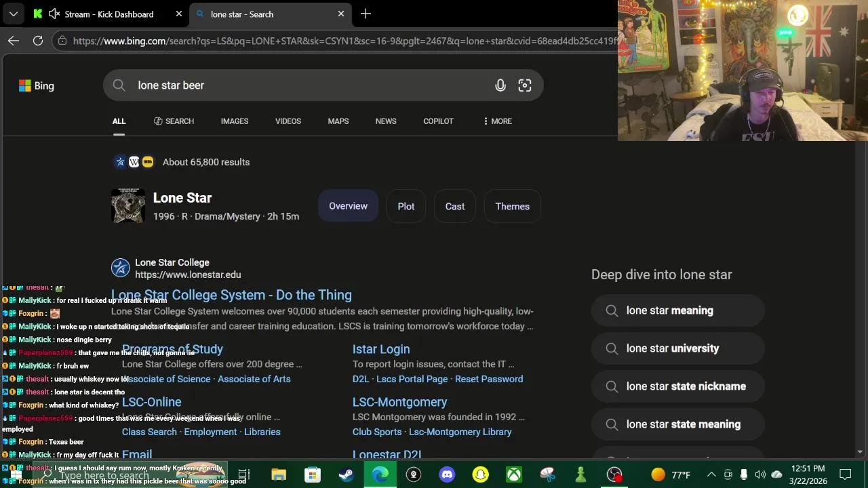
Task: Switch to MAPS tab
Action: (x=338, y=121)
